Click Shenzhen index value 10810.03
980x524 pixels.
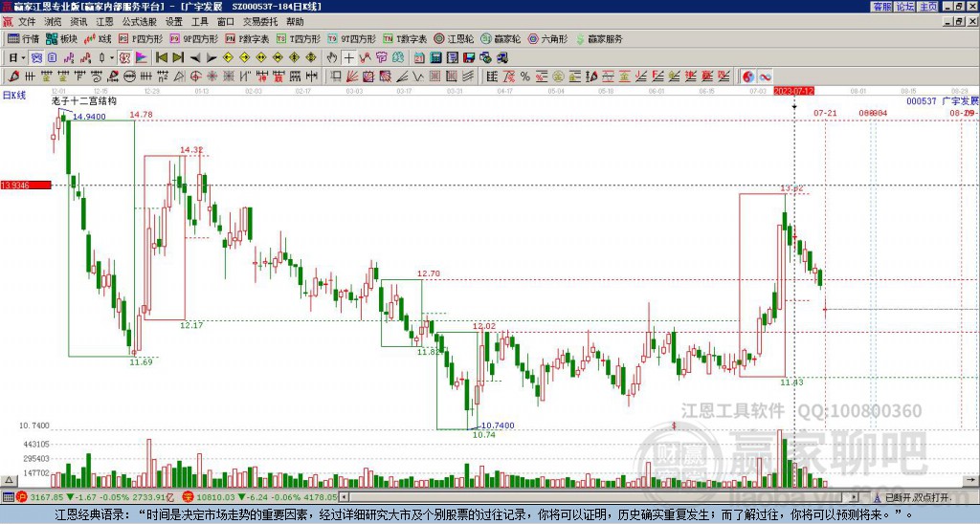click(216, 498)
